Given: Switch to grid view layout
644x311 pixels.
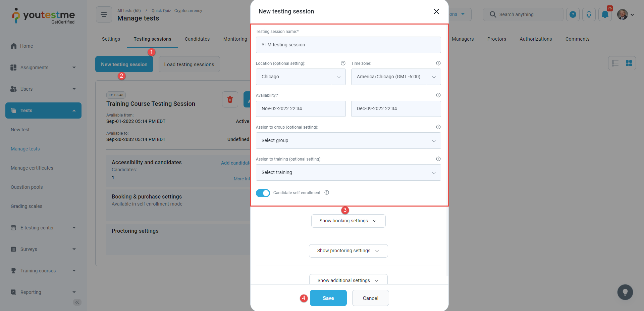Looking at the screenshot, I should pos(629,63).
